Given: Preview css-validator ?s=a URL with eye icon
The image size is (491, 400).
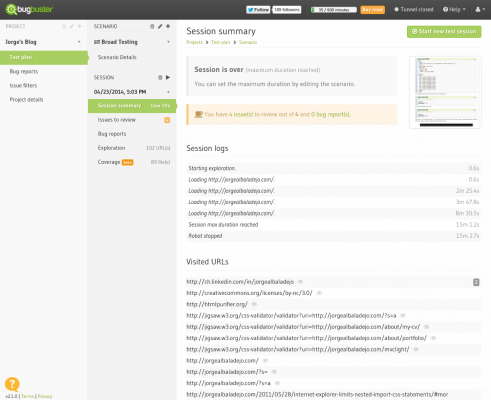Looking at the screenshot, I should [403, 316].
